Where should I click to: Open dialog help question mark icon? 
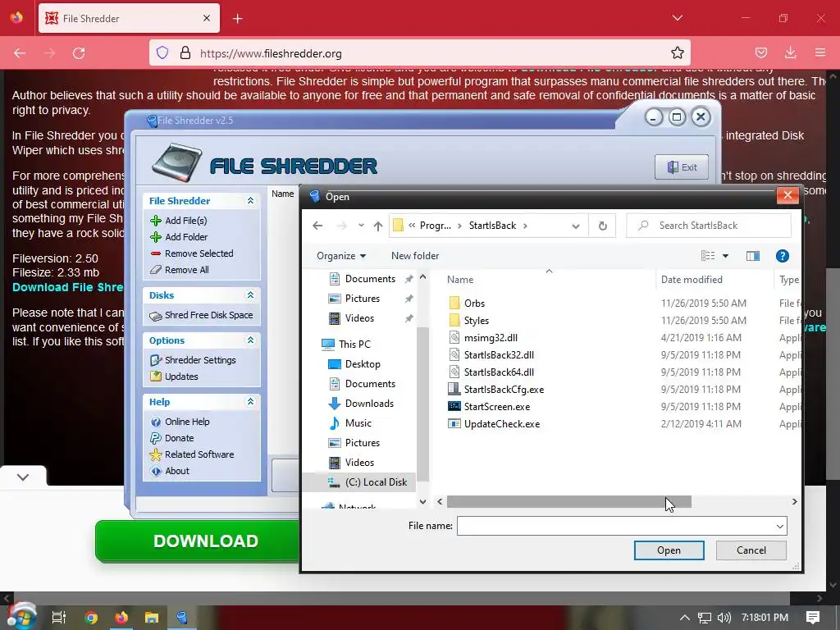coord(782,256)
